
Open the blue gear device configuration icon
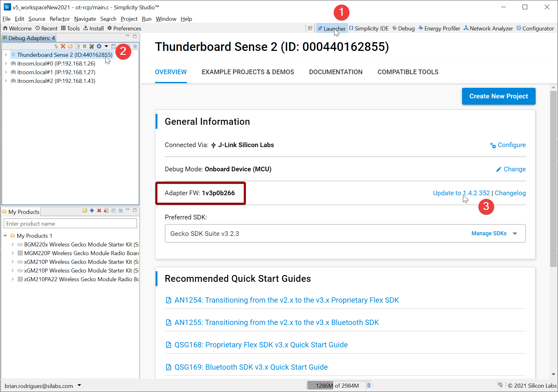tap(99, 46)
